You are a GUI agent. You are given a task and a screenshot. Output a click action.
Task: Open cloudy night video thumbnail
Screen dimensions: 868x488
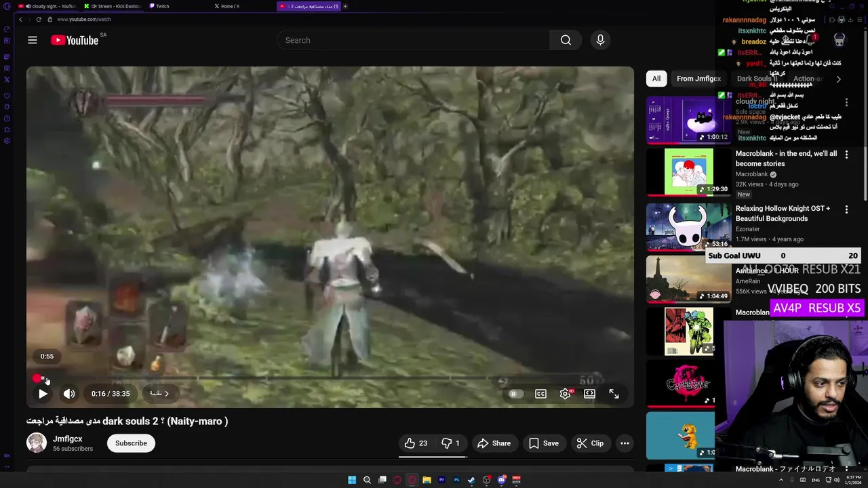pyautogui.click(x=689, y=119)
